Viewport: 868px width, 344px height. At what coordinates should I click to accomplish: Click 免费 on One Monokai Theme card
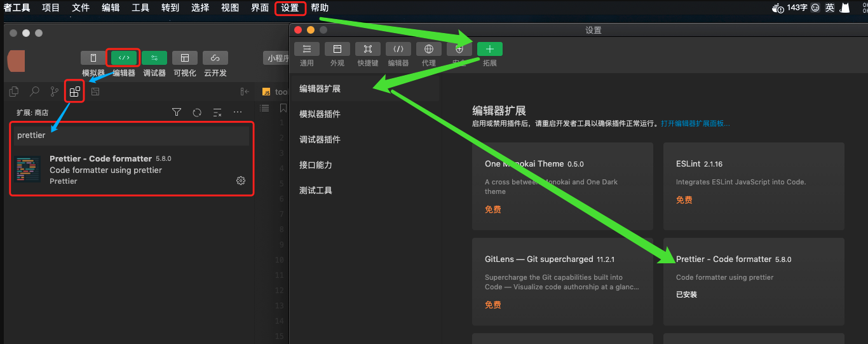(493, 209)
